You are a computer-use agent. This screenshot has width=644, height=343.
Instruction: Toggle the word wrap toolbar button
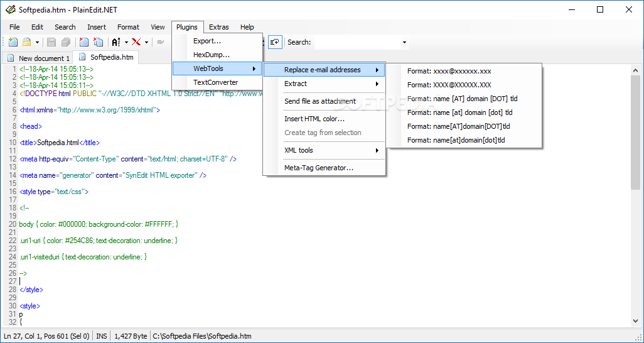click(x=275, y=42)
